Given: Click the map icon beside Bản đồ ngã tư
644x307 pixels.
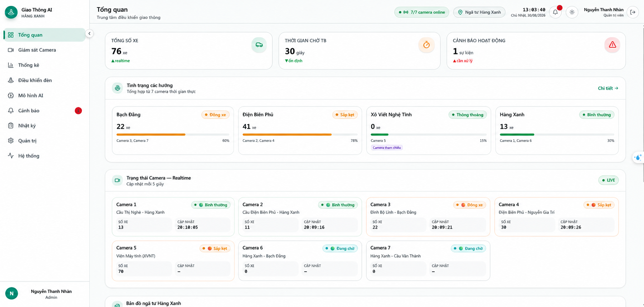Looking at the screenshot, I should click(117, 305).
